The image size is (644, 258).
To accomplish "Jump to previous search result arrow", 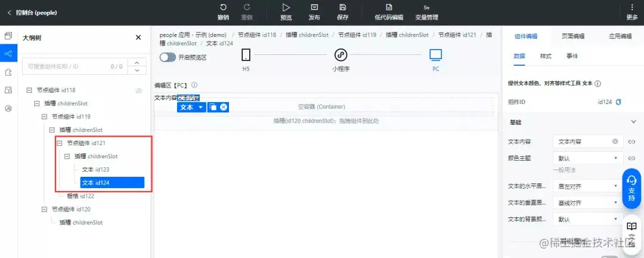I will 137,62.
